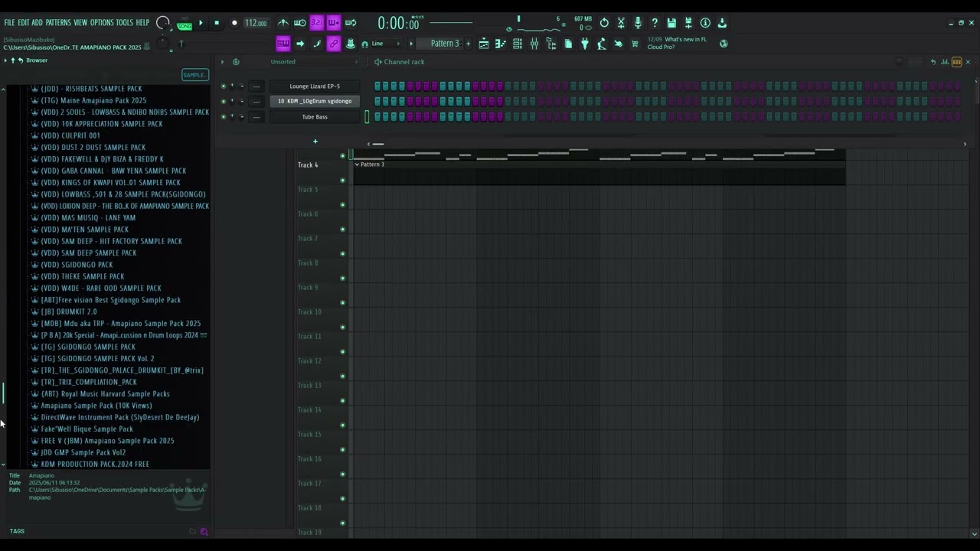The image size is (980, 551).
Task: Open the audio editor scissors icon
Action: click(621, 23)
